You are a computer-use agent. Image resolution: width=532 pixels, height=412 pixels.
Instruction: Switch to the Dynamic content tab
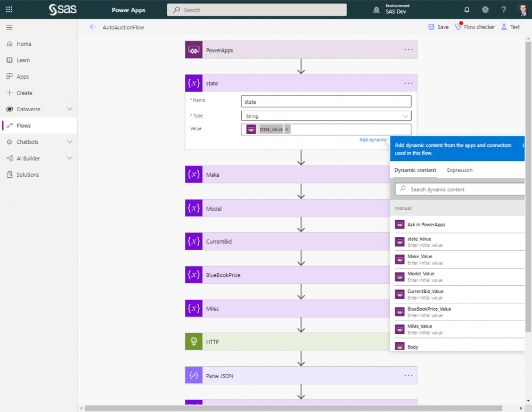tap(415, 170)
